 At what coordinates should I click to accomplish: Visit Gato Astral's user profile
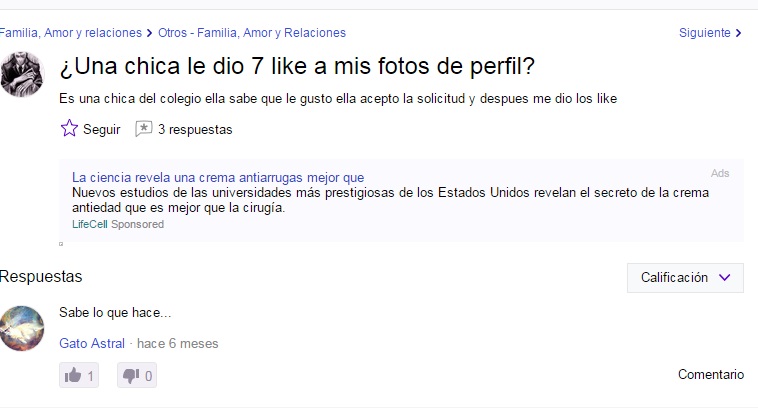[92, 343]
